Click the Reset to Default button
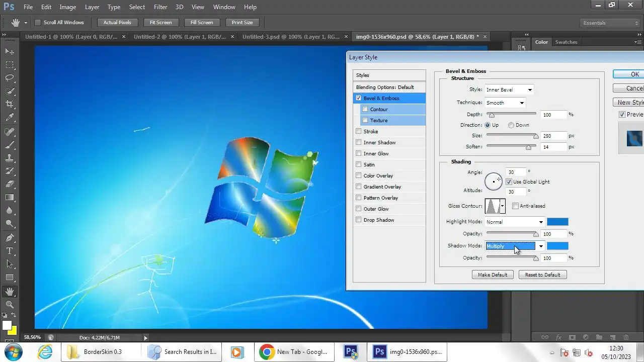This screenshot has height=362, width=644. 542,275
